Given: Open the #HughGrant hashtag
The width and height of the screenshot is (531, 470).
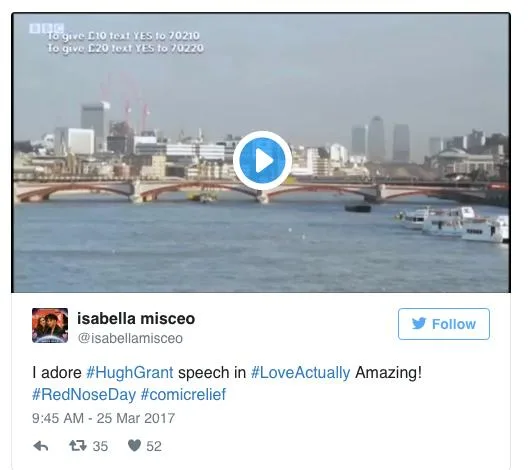Looking at the screenshot, I should 130,372.
